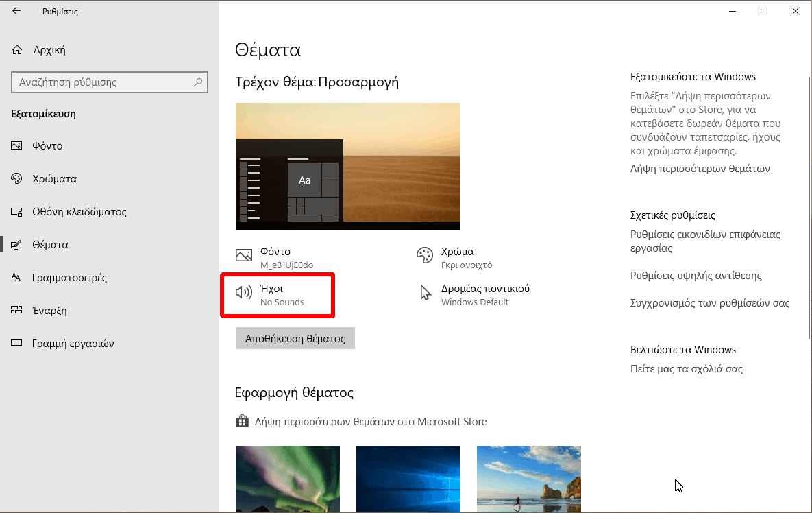
Task: Click the Microsoft Store bag icon
Action: pos(242,421)
